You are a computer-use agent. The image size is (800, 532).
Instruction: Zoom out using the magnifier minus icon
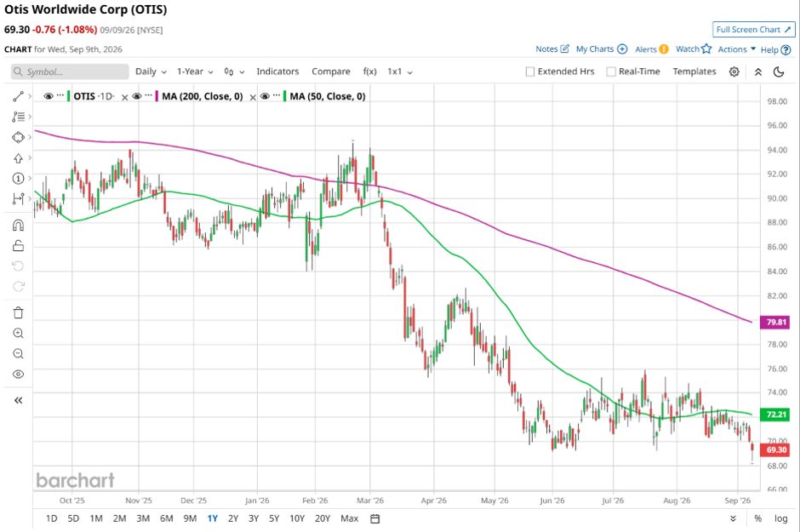tap(19, 353)
